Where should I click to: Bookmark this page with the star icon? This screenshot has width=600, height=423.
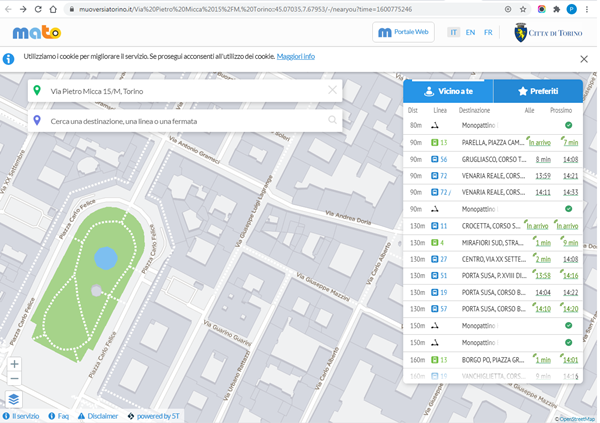(x=523, y=9)
